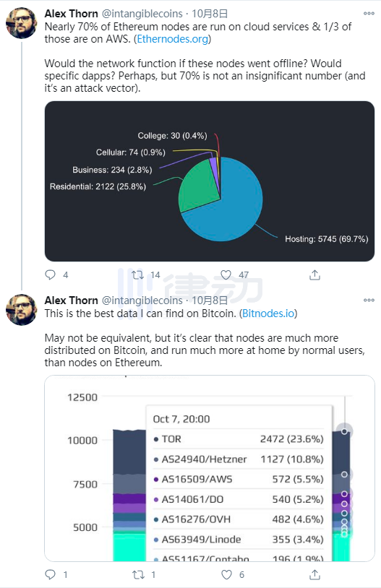Viewport: 381px width, 588px height.
Task: Retweet the second tweet with 1 retweet
Action: pyautogui.click(x=138, y=574)
